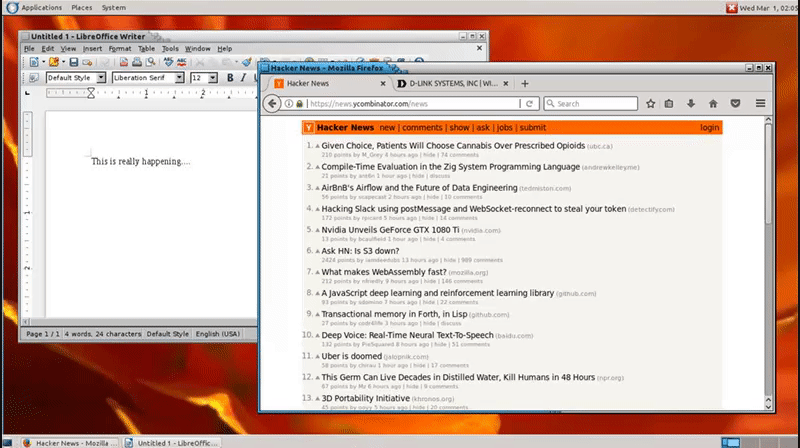Toggle Italic formatting in Writer
Screen dimensions: 800x448
(244, 78)
